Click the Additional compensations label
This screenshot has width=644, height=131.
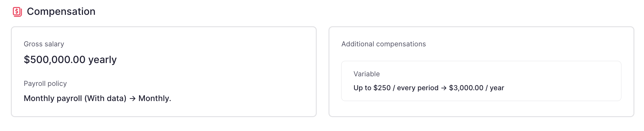384,44
